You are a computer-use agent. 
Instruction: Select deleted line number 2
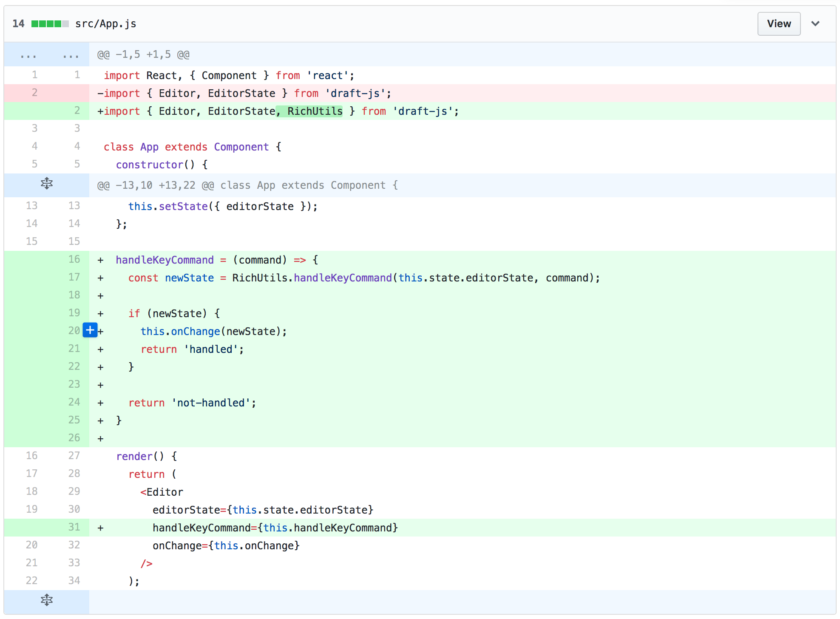click(34, 93)
